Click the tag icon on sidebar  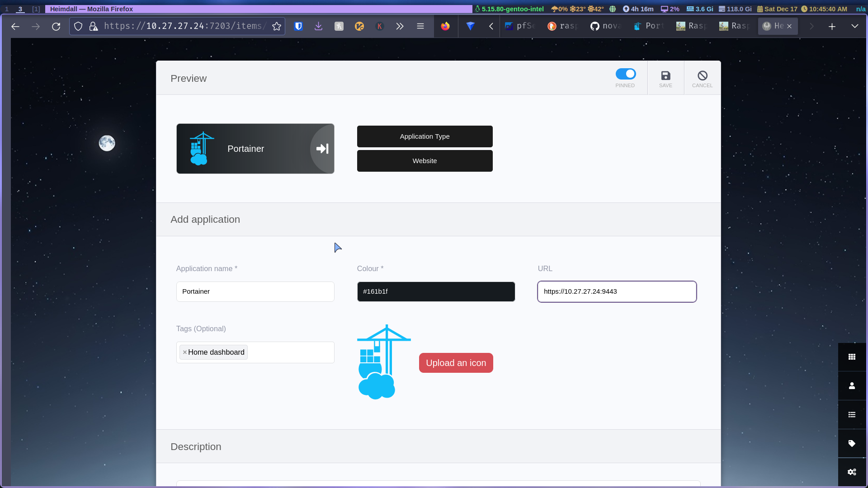852,443
